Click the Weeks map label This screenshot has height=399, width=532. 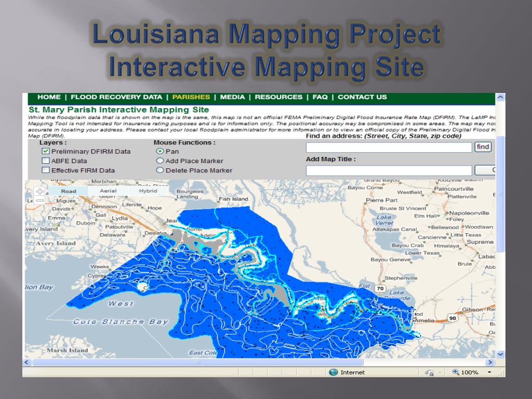click(100, 267)
